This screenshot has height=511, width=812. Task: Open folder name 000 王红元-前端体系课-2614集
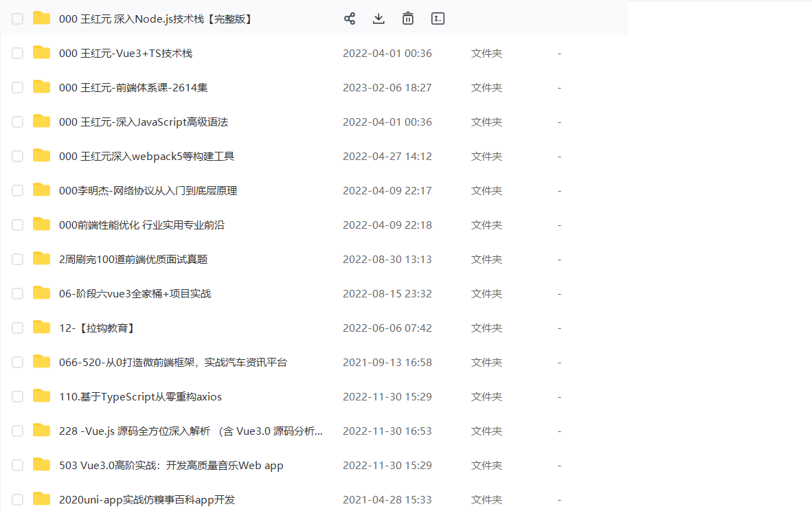click(133, 87)
